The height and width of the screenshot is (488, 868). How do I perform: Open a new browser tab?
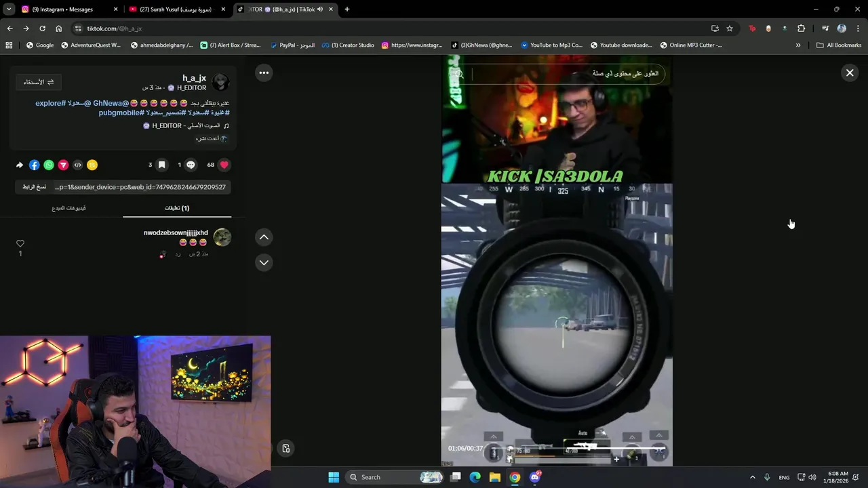pos(347,9)
